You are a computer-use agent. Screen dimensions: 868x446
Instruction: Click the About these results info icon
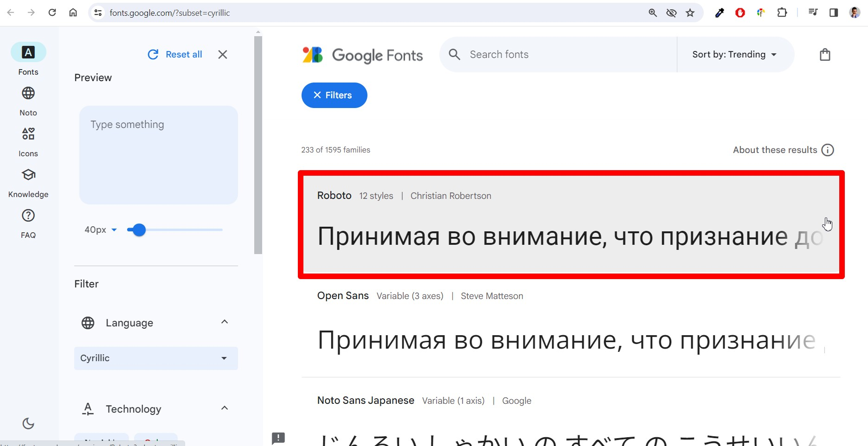click(828, 150)
